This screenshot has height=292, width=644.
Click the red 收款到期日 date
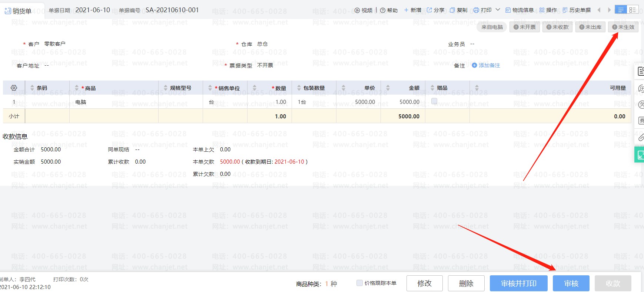289,162
